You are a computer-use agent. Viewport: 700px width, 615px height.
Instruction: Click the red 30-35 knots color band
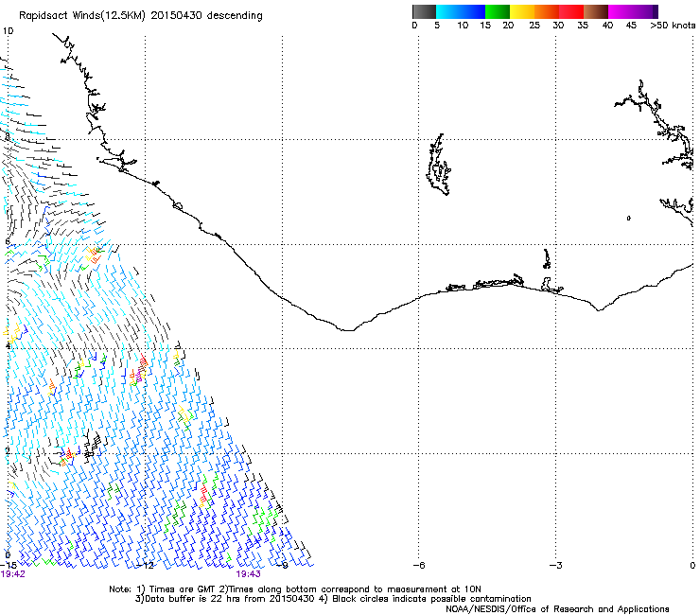point(571,11)
